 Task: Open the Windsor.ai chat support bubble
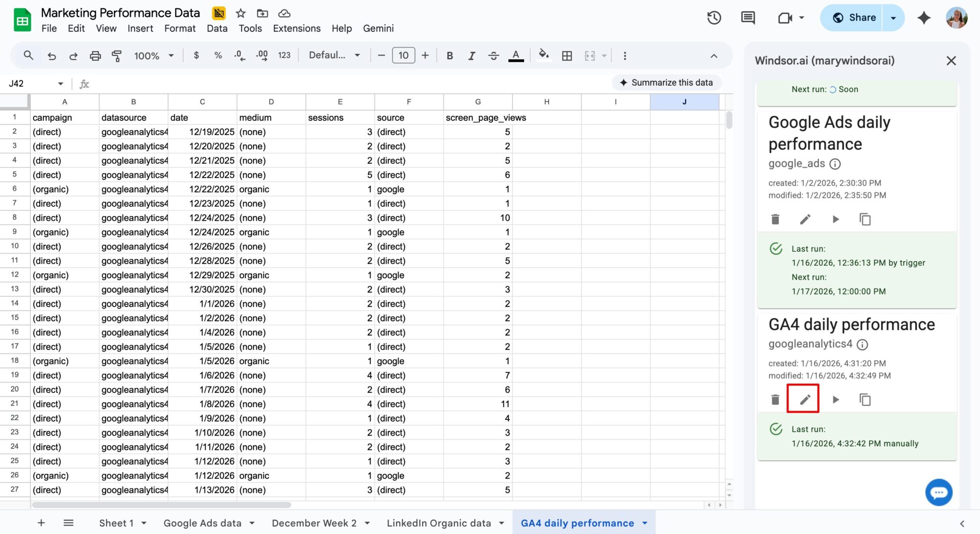click(x=938, y=492)
